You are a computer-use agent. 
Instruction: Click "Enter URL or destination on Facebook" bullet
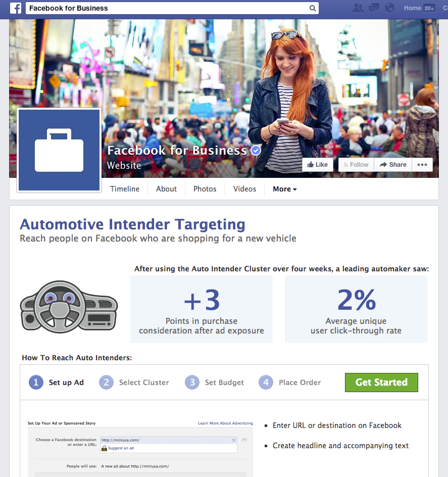(337, 425)
